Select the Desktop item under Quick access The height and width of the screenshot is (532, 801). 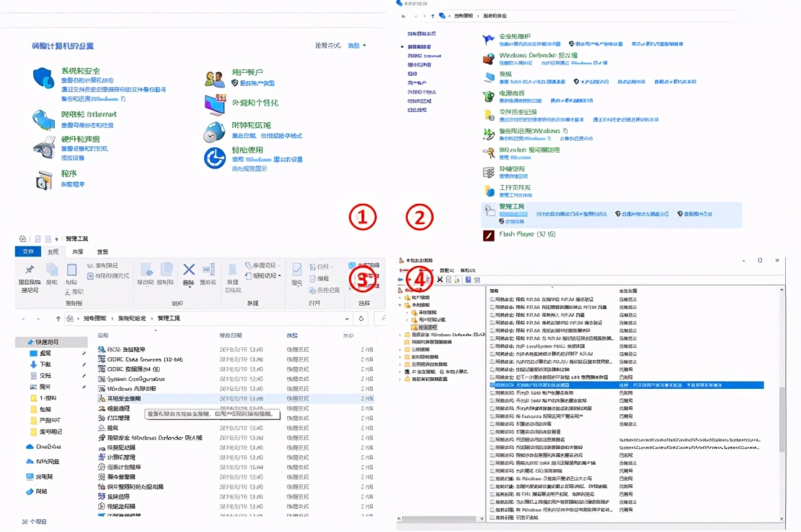tap(45, 353)
